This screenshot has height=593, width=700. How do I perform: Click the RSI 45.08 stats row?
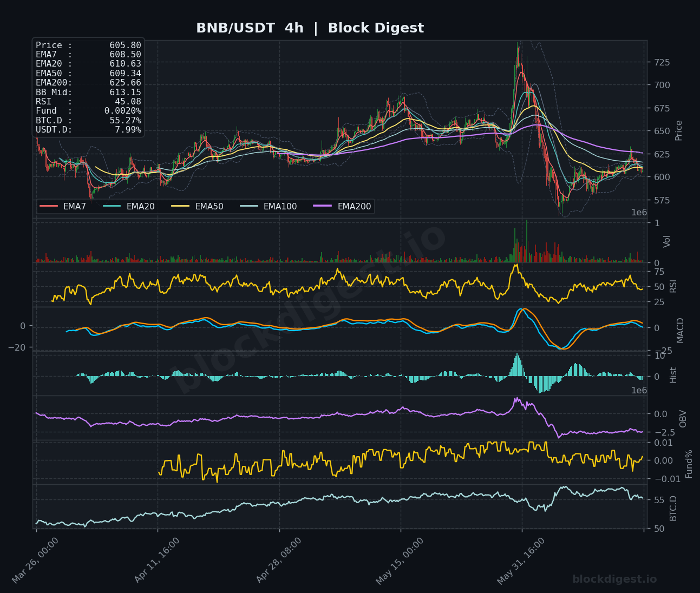[88, 101]
